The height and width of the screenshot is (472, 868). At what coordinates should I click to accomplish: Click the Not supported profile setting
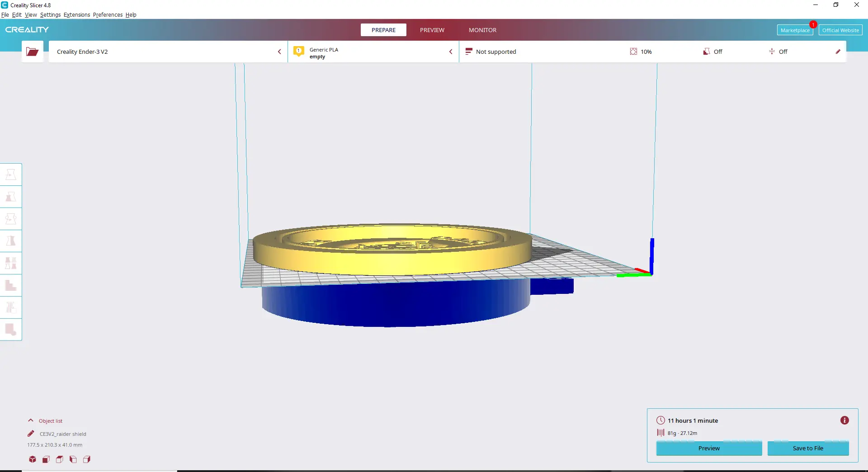coord(491,52)
